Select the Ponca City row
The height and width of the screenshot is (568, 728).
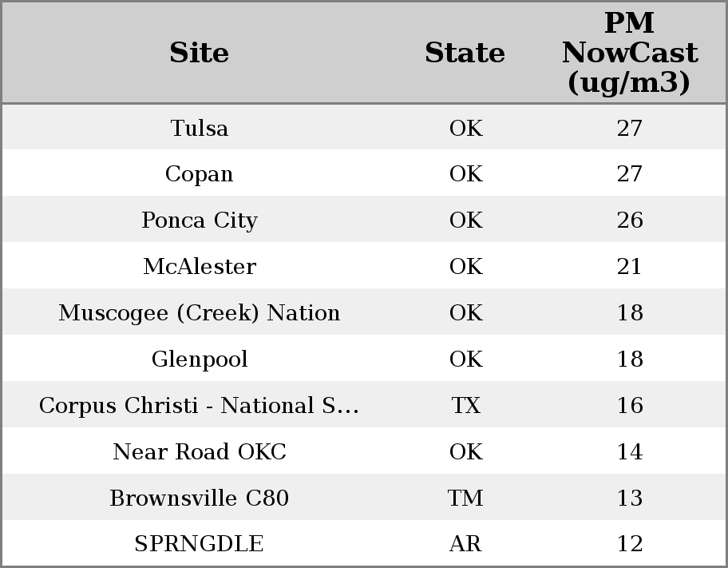(x=199, y=220)
